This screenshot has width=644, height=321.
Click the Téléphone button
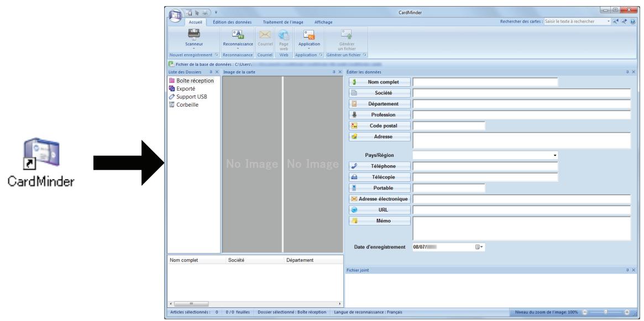pos(380,166)
